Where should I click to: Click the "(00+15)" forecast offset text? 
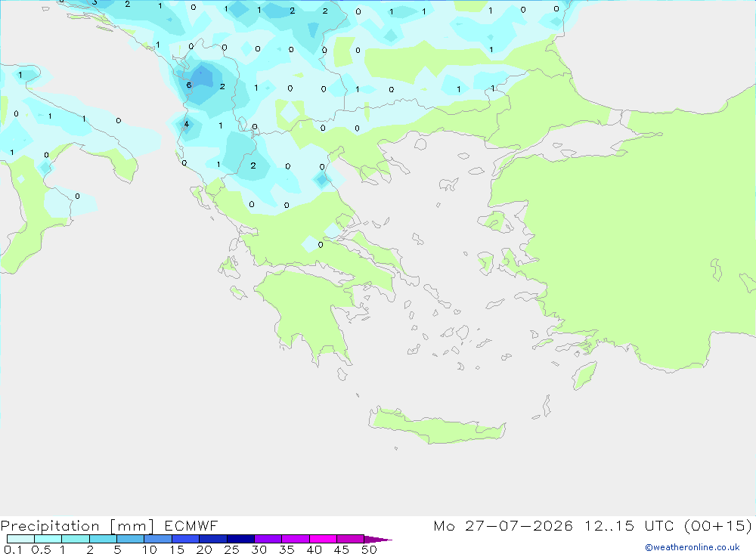[718, 525]
